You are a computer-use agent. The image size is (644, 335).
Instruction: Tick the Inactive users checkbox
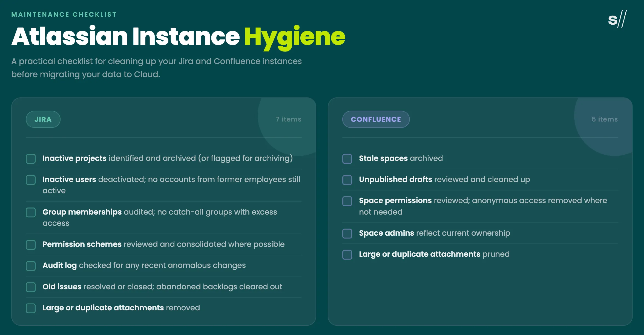31,180
